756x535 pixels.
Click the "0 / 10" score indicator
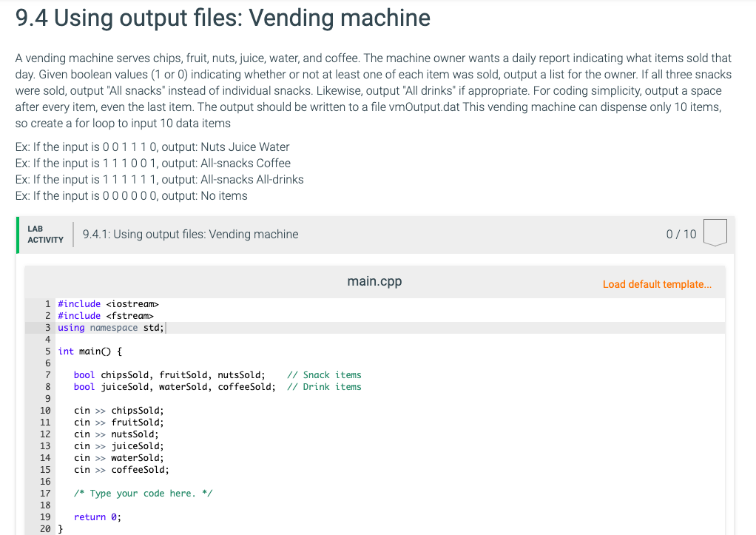click(681, 234)
